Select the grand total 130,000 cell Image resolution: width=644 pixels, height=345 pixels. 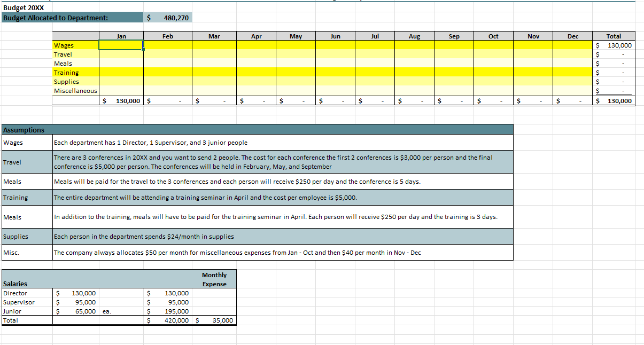pyautogui.click(x=614, y=100)
